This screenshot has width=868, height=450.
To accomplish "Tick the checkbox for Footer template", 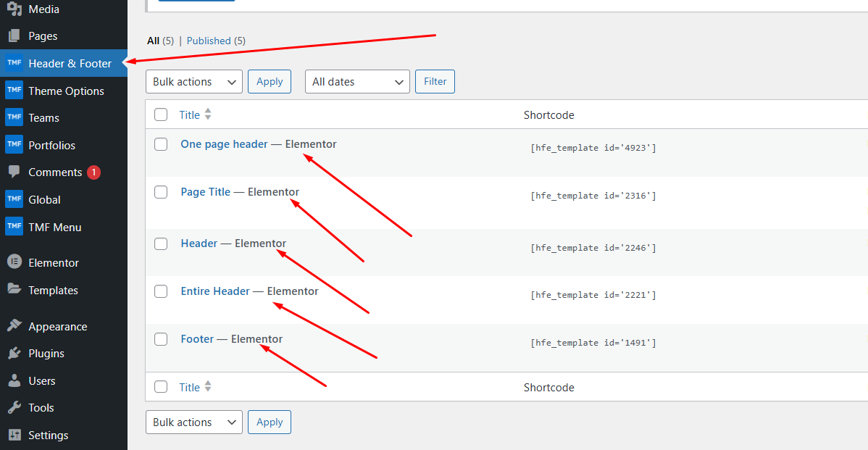I will (161, 339).
